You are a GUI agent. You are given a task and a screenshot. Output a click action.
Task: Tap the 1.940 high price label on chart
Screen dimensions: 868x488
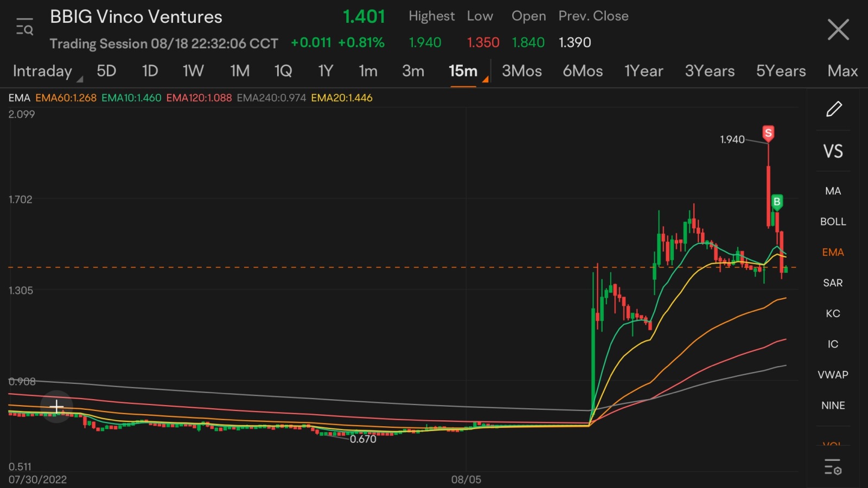[x=732, y=140]
